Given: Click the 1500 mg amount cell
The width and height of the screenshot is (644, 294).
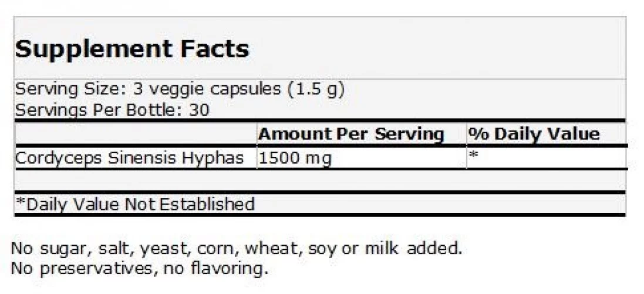Looking at the screenshot, I should [362, 158].
